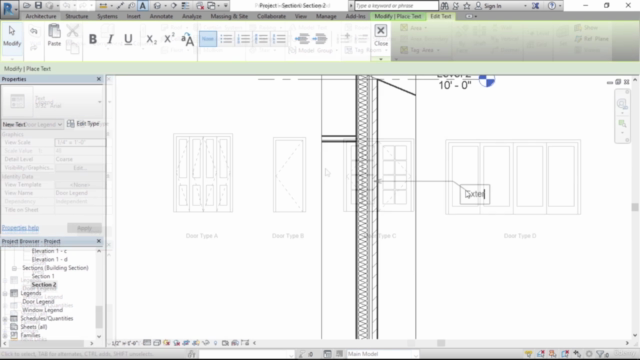The image size is (640, 360).
Task: Switch to the Edit Text tab
Action: click(440, 16)
